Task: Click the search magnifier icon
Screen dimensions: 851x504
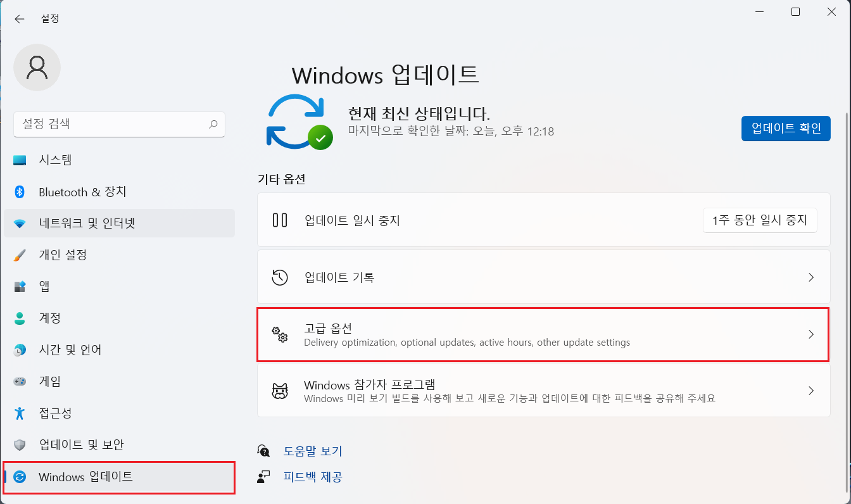Action: (213, 125)
